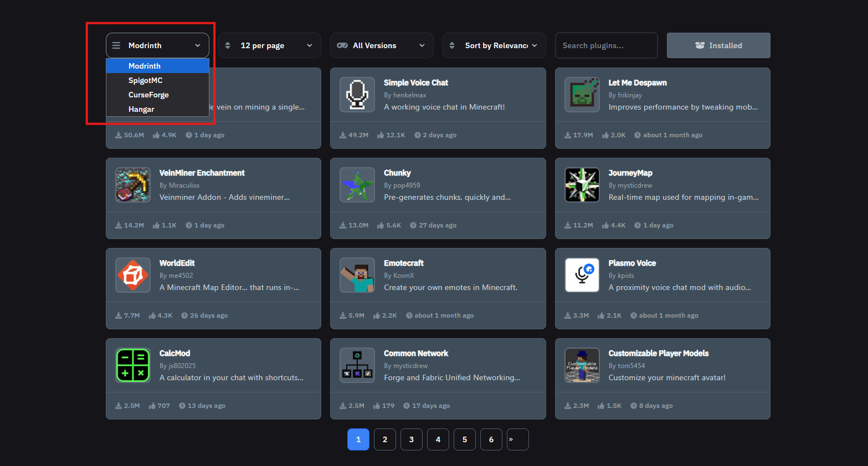
Task: Open the Chunky plugin title
Action: [397, 173]
